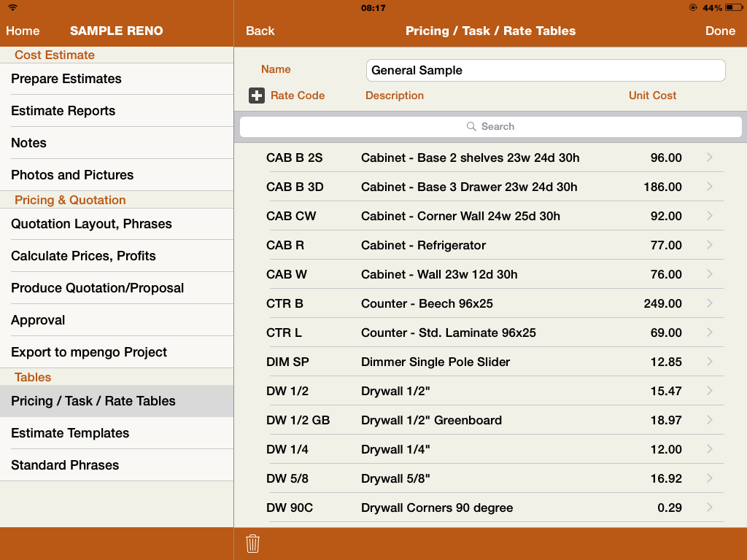The image size is (747, 560).
Task: Tap the plus icon to add rate code
Action: point(257,96)
